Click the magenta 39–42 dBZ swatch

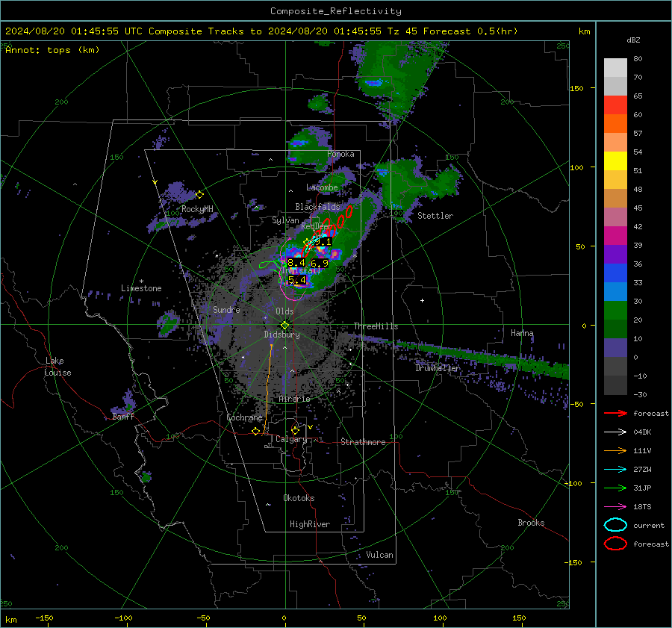pos(615,236)
